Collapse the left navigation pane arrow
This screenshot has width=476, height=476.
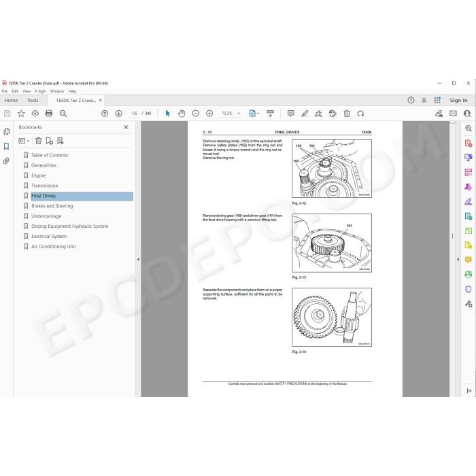coord(138,260)
